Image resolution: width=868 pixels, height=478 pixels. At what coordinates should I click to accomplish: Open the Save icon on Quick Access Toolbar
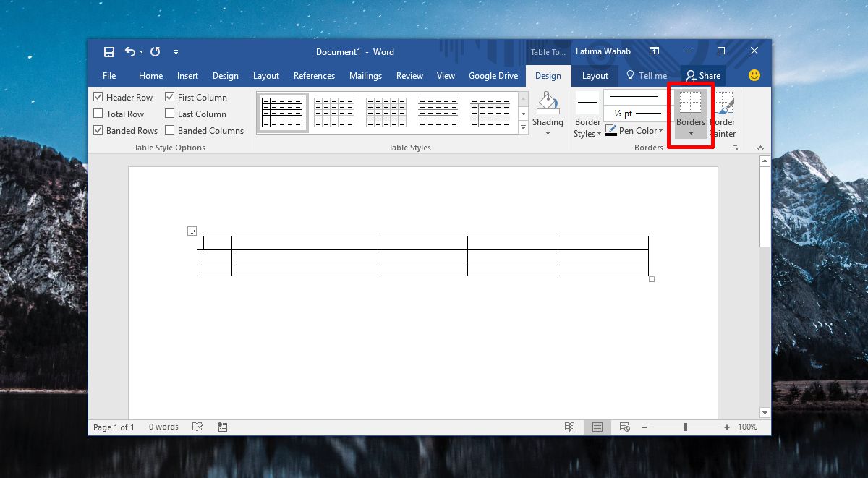coord(109,51)
